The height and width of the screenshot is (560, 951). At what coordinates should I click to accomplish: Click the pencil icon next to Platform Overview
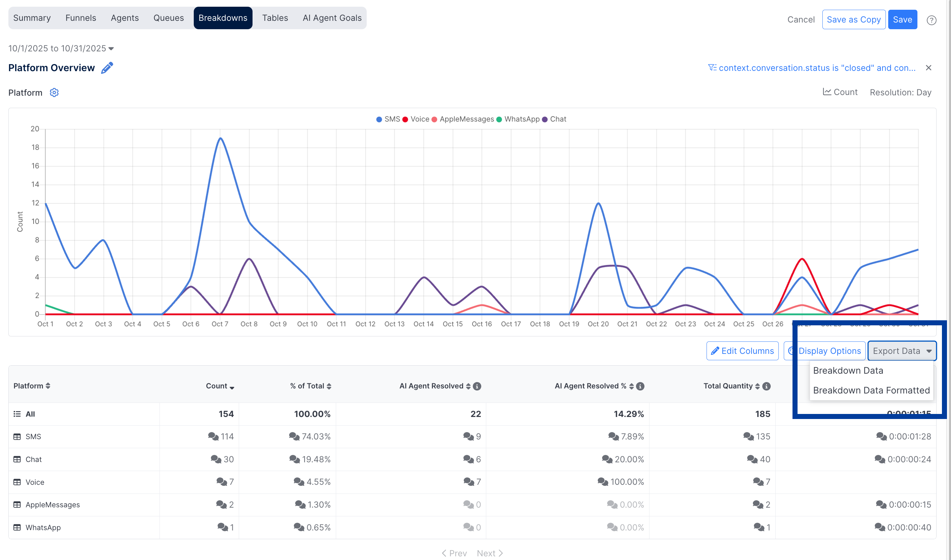click(107, 68)
